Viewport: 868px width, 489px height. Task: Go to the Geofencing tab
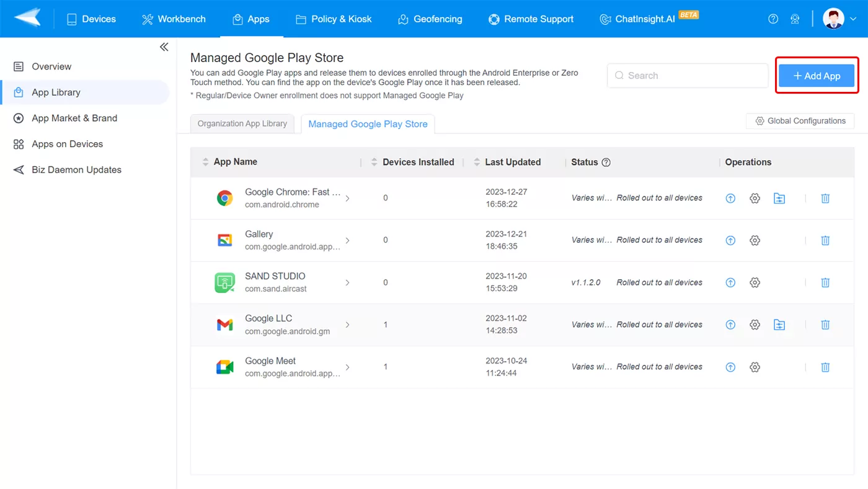click(x=430, y=19)
